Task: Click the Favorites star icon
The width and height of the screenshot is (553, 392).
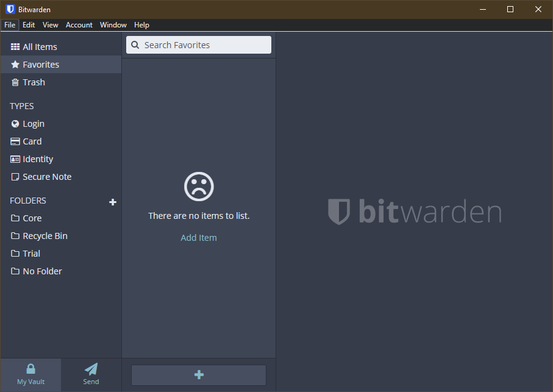Action: pyautogui.click(x=15, y=65)
